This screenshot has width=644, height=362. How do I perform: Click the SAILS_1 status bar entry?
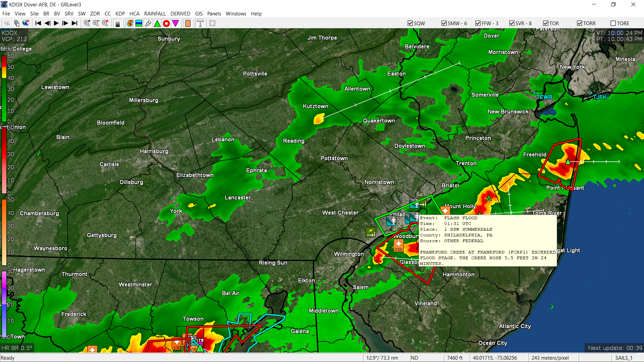click(624, 358)
